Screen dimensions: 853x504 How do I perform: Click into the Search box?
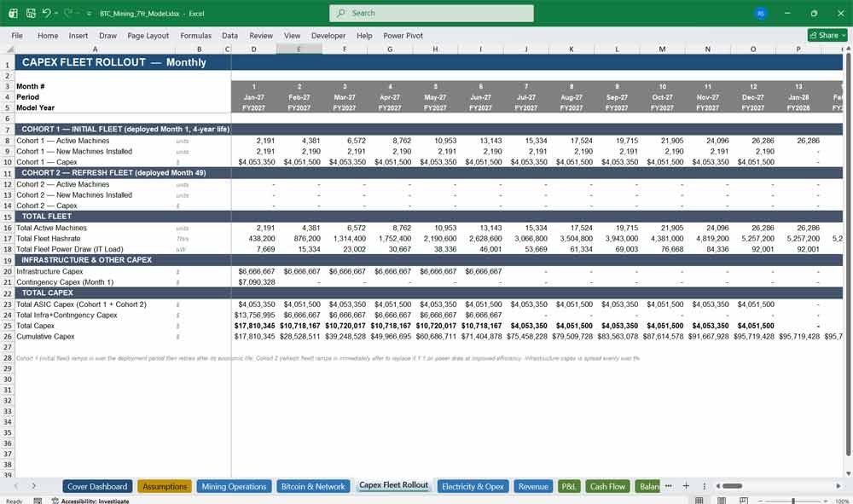pos(432,13)
